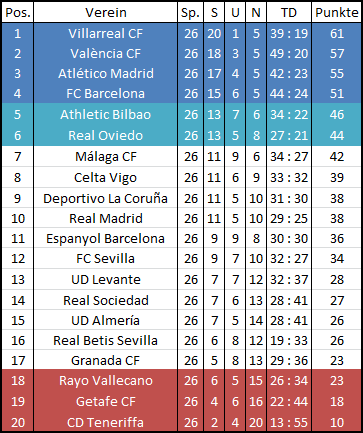Click Getafe CF goal difference 22 : 44
Viewport: 363px width, 433px height.
pyautogui.click(x=289, y=401)
